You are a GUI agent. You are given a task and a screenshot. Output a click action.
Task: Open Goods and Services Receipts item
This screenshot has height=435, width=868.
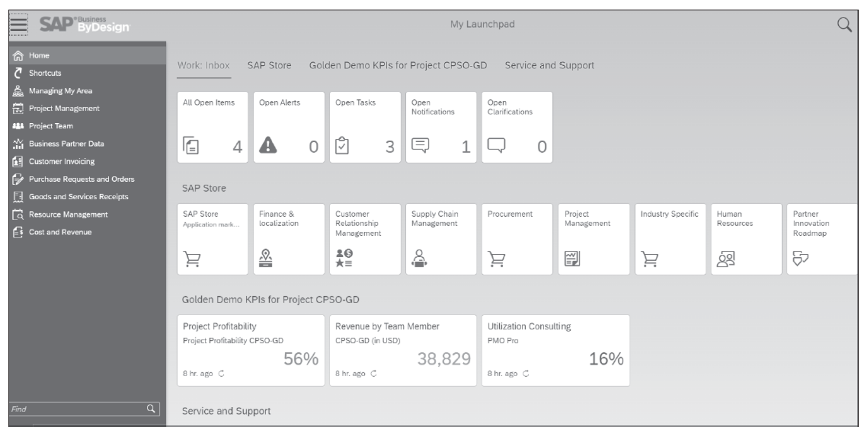click(x=88, y=197)
